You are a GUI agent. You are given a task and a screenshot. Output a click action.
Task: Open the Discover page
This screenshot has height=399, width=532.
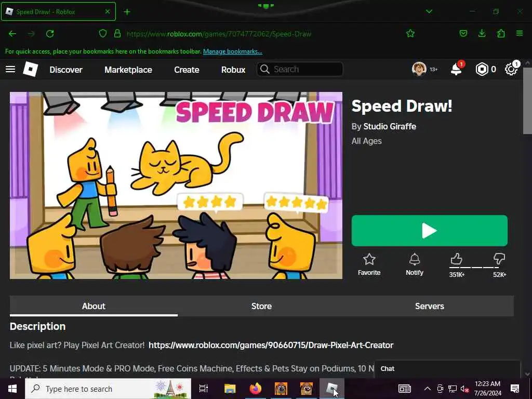(x=66, y=70)
